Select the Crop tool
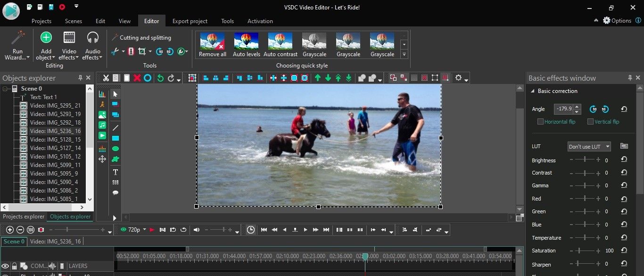The width and height of the screenshot is (644, 276). tap(141, 51)
